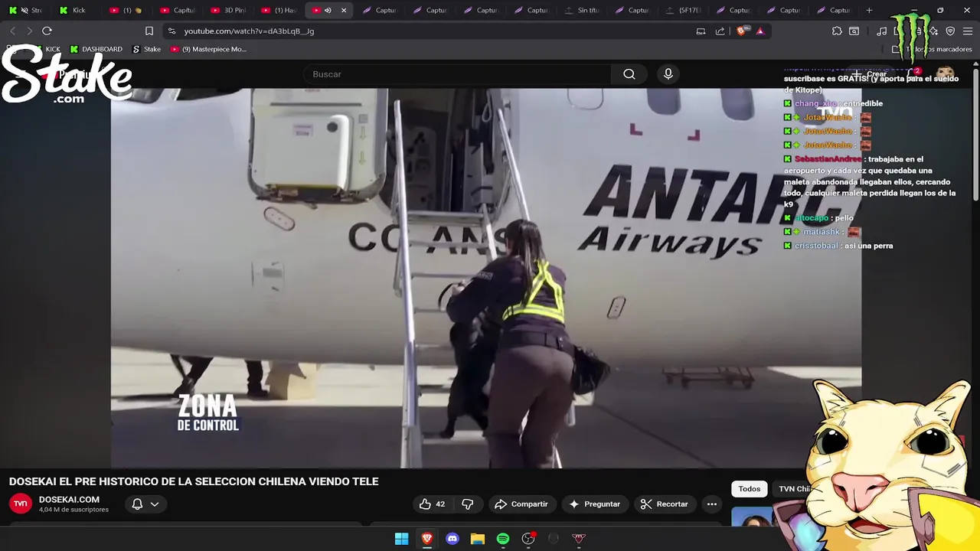Go back to previous page
This screenshot has width=980, height=551.
pyautogui.click(x=12, y=31)
